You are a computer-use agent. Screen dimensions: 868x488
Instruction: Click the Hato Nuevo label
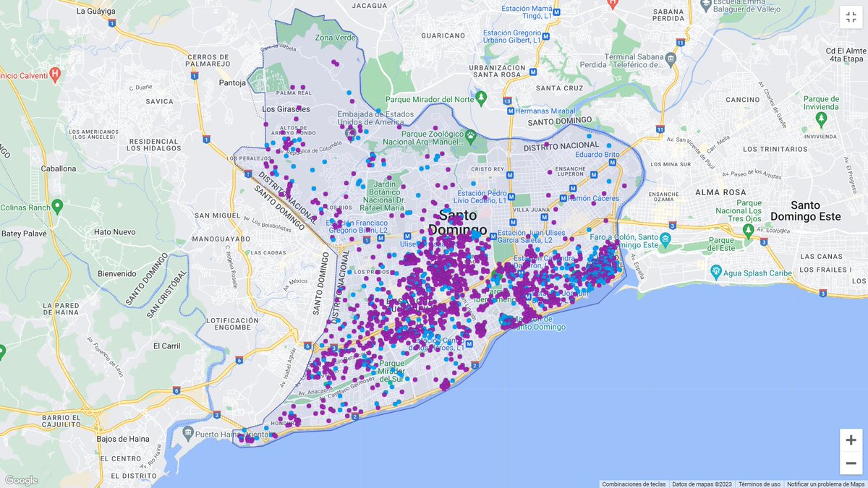[x=115, y=232]
